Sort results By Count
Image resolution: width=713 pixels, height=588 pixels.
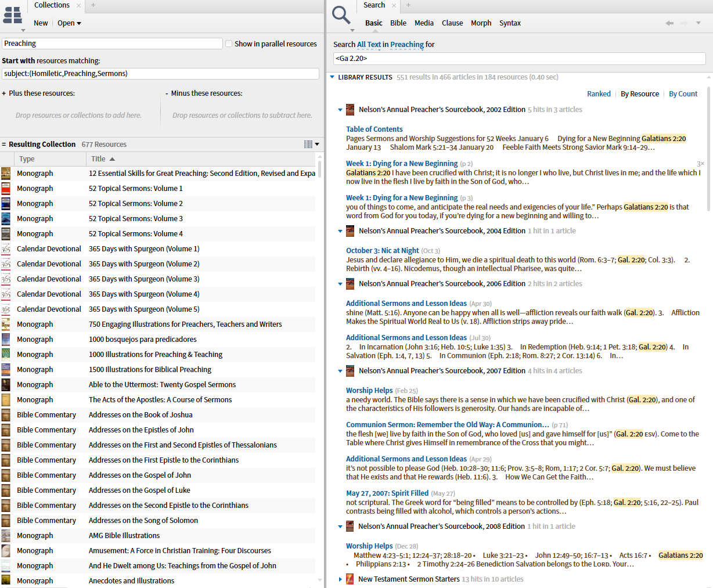pyautogui.click(x=683, y=94)
